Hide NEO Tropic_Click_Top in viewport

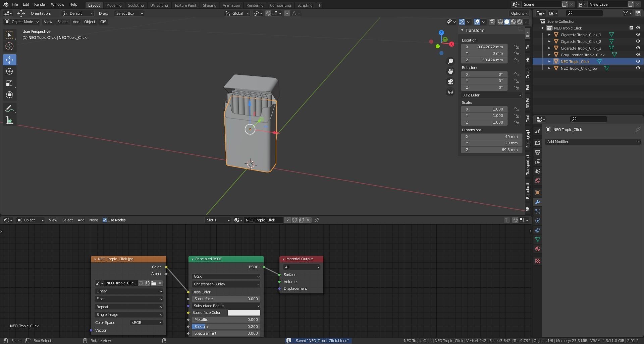tap(638, 68)
